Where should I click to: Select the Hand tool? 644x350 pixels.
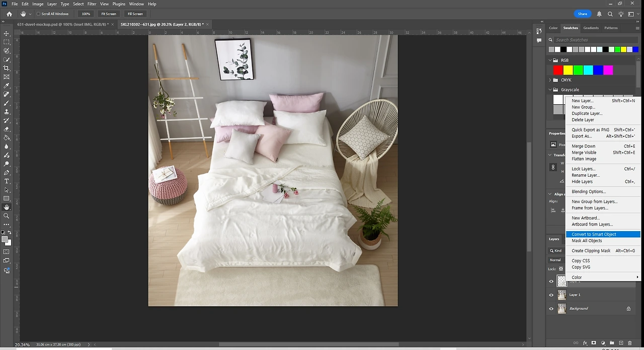(x=7, y=206)
